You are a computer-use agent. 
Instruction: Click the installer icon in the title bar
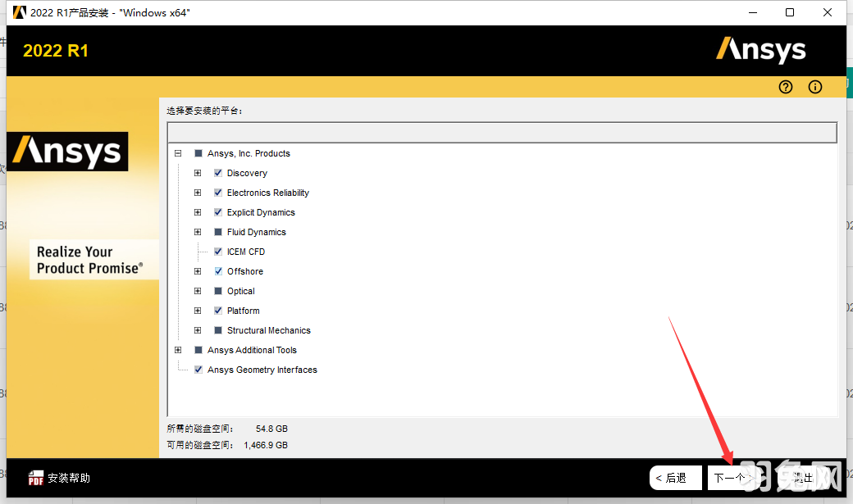tap(19, 11)
